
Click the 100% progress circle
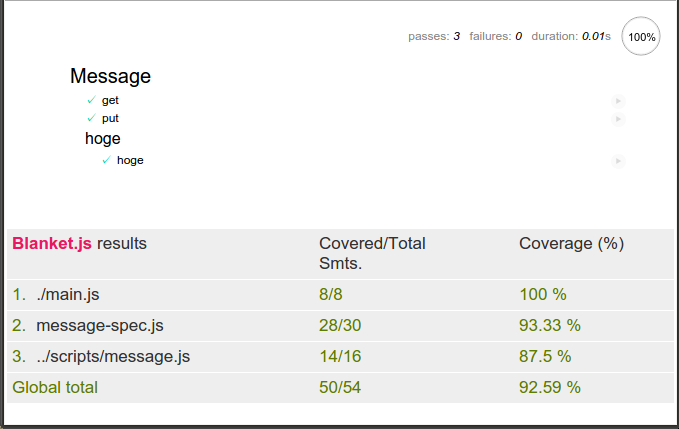coord(641,36)
